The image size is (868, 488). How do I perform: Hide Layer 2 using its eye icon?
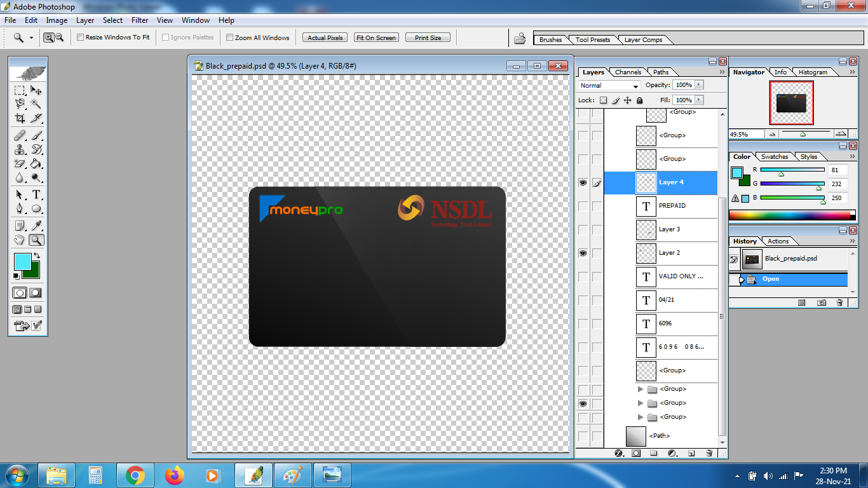point(583,253)
